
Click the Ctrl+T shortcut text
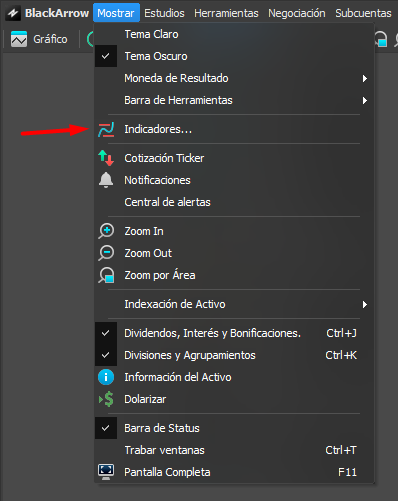point(341,450)
